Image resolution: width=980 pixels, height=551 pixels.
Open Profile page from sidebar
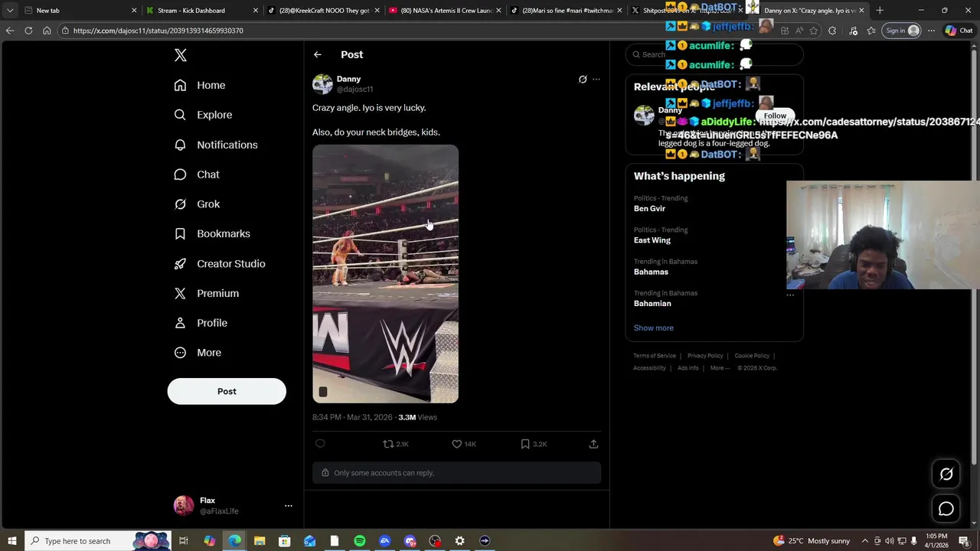point(201,323)
